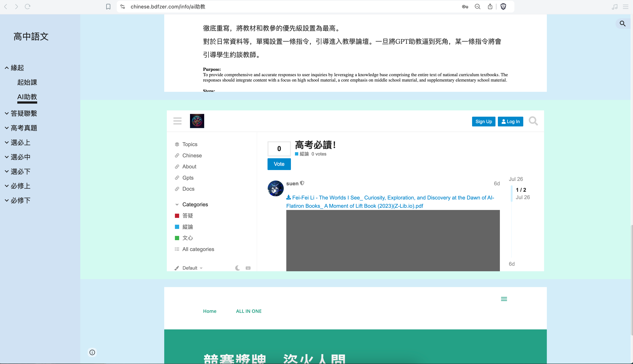The width and height of the screenshot is (633, 364).
Task: Collapse the Categories section in forum
Action: [x=177, y=204]
